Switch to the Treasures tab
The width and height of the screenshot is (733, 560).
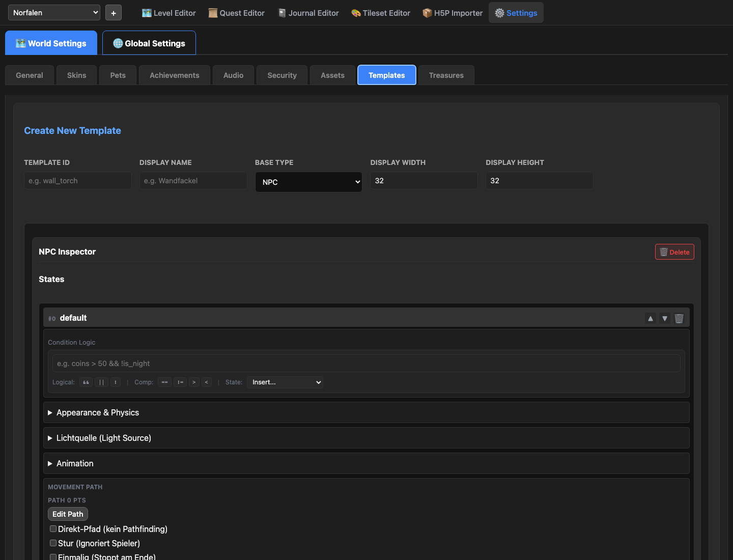point(446,75)
